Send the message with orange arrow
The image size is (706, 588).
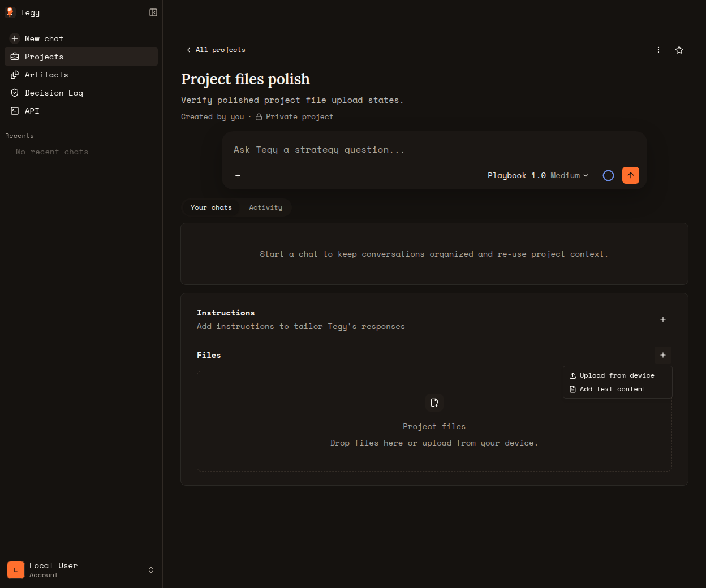(x=631, y=175)
